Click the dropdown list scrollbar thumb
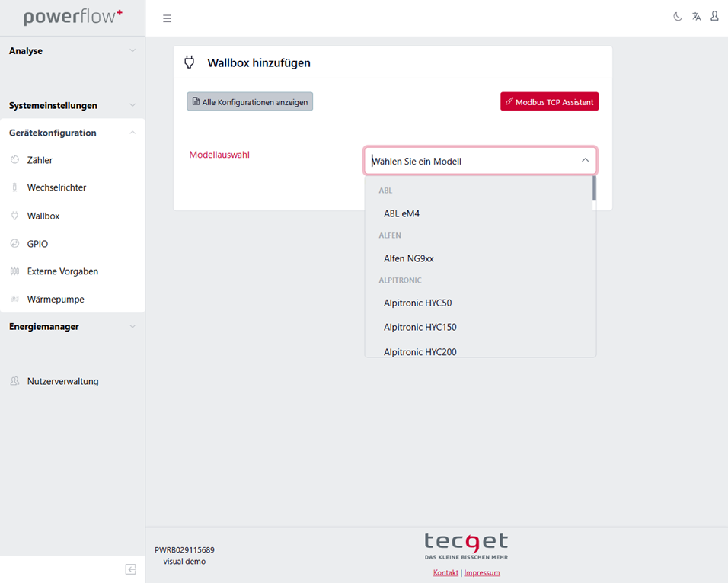 [x=594, y=188]
